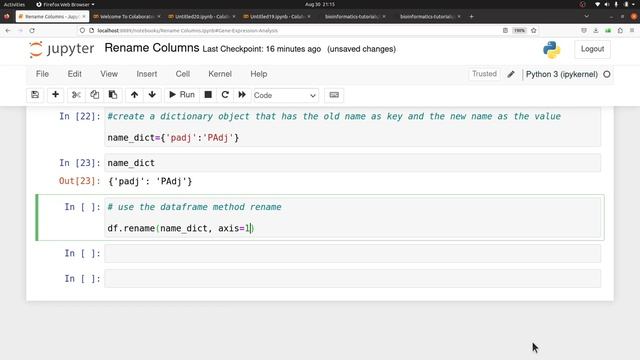Open a new browser tab with plus
Image resolution: width=640 pixels, height=360 pixels.
[471, 16]
